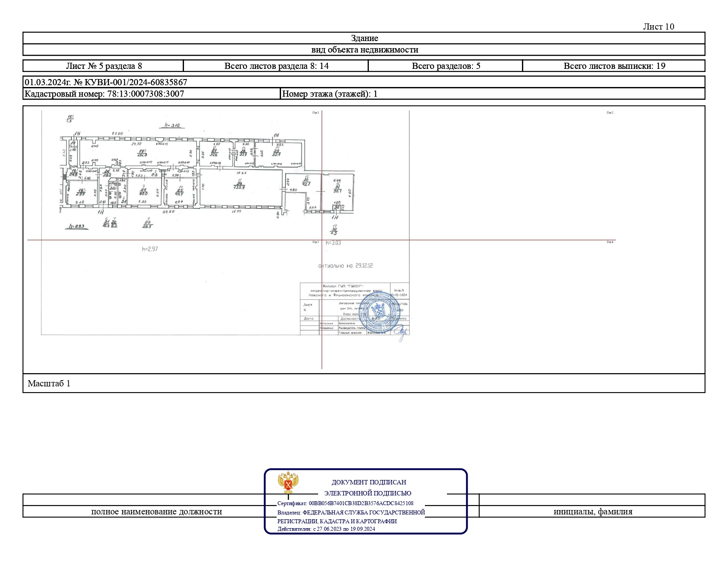Viewport: 728px width, 563px height.
Task: Click the 'Здание' header row
Action: click(x=364, y=38)
